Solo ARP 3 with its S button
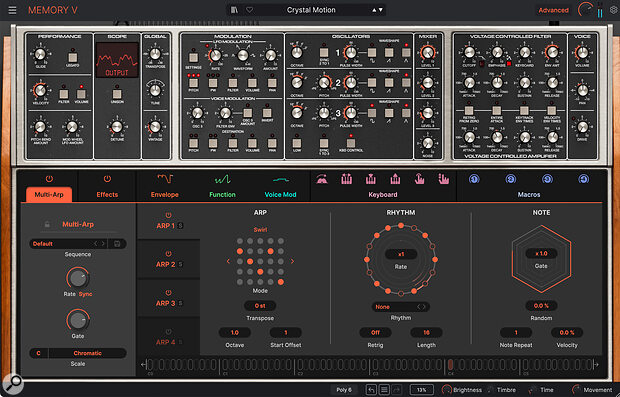Screen dimensions: 620x397 180,303
